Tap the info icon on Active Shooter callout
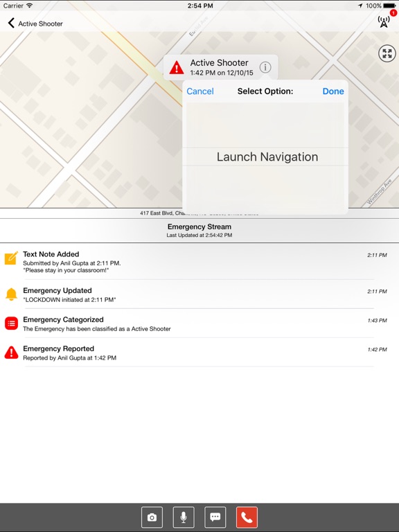Image resolution: width=399 pixels, height=532 pixels. 265,67
